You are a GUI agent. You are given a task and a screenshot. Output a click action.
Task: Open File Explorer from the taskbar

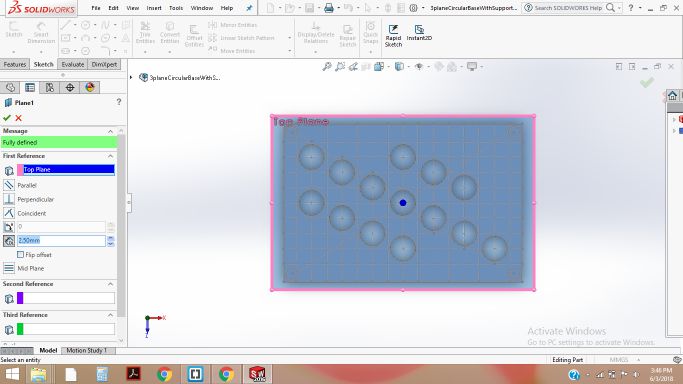pos(38,374)
